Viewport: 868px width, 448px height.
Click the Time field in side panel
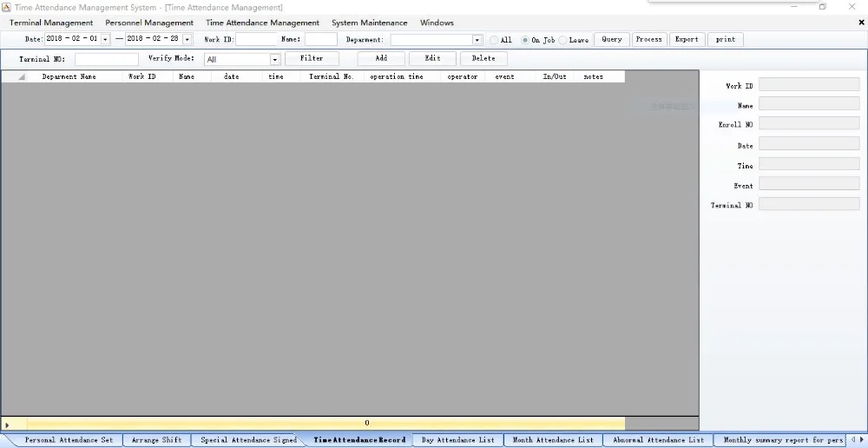click(809, 164)
